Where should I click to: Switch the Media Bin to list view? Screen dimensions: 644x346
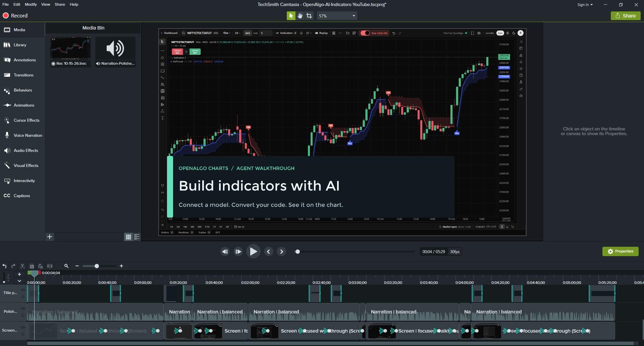coord(137,237)
